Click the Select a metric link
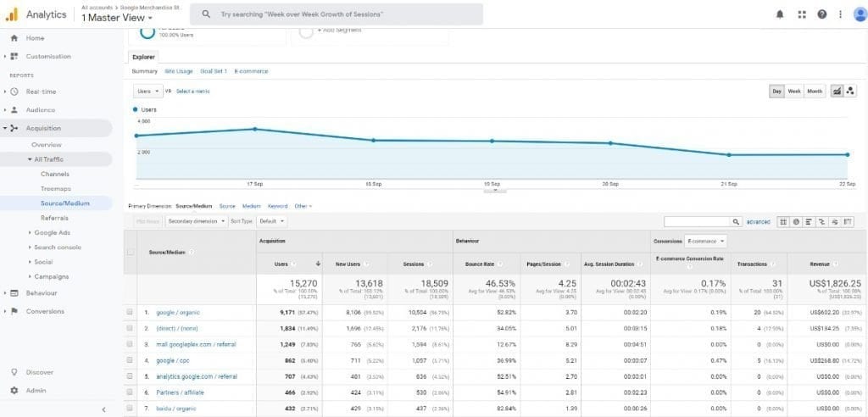 pos(193,92)
